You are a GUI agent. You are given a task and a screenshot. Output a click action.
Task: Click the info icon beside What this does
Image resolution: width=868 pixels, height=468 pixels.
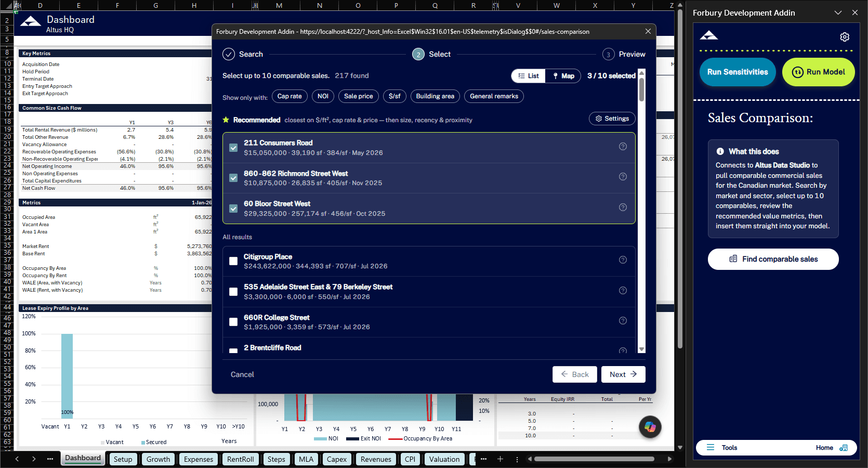(x=720, y=151)
